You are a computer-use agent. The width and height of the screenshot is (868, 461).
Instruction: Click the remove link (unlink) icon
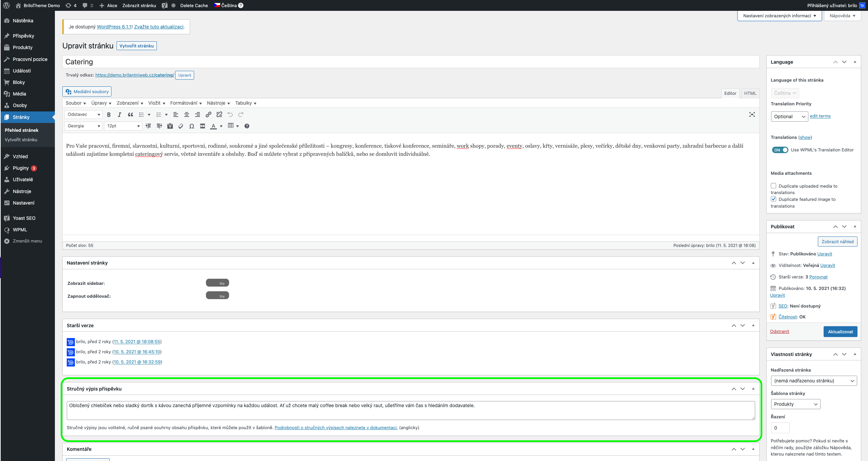click(219, 114)
